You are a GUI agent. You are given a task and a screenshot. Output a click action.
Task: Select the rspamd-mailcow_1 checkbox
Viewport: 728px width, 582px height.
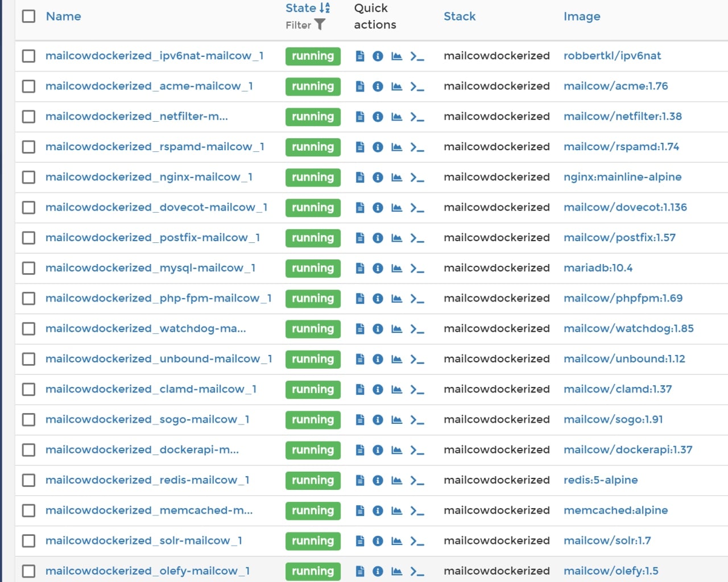[28, 147]
